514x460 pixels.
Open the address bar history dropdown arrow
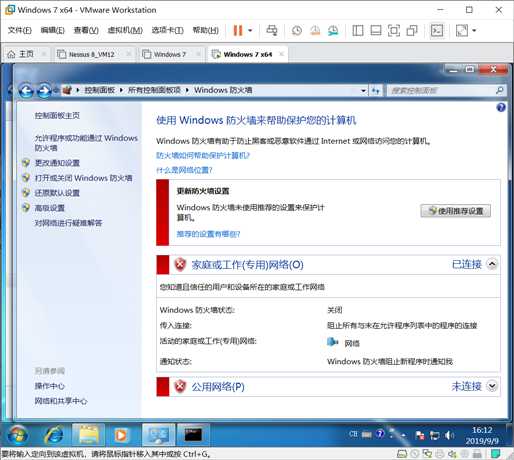click(363, 91)
